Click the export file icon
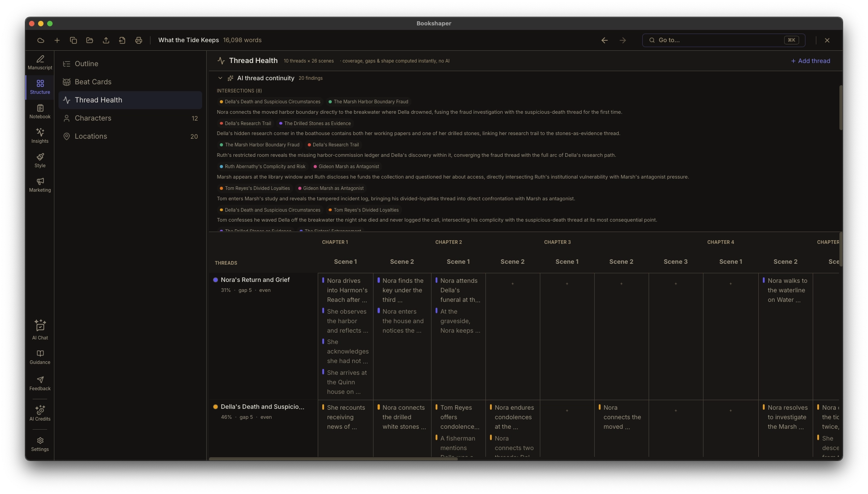Viewport: 868px width, 494px height. (122, 40)
